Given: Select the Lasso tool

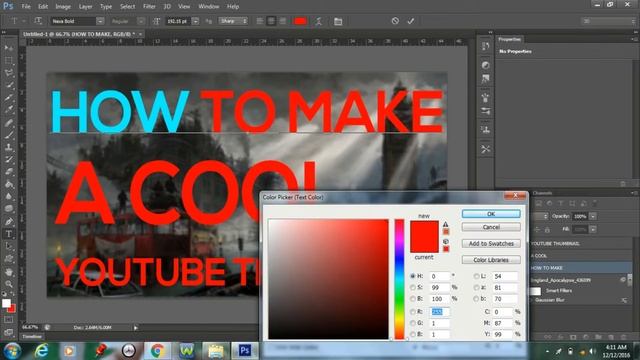Looking at the screenshot, I should pyautogui.click(x=9, y=73).
